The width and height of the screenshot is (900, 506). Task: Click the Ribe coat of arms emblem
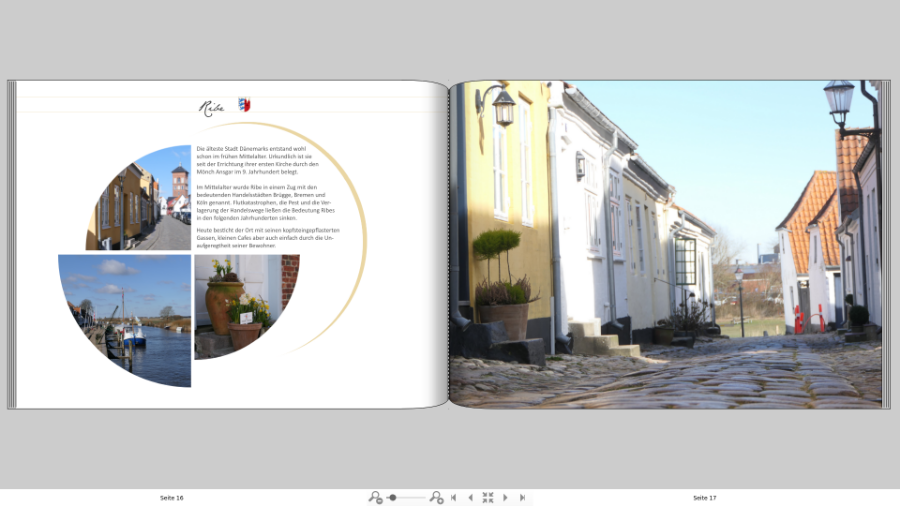pyautogui.click(x=244, y=105)
